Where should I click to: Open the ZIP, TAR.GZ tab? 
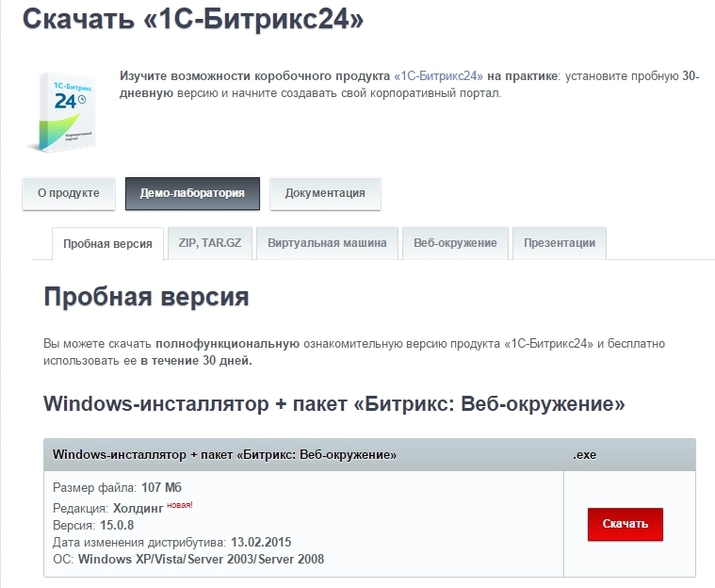[x=210, y=243]
